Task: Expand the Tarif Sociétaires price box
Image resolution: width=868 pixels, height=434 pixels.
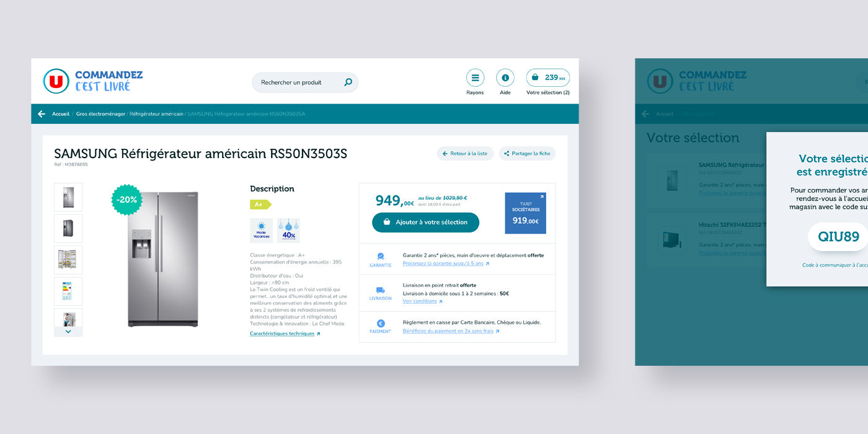Action: pyautogui.click(x=525, y=213)
